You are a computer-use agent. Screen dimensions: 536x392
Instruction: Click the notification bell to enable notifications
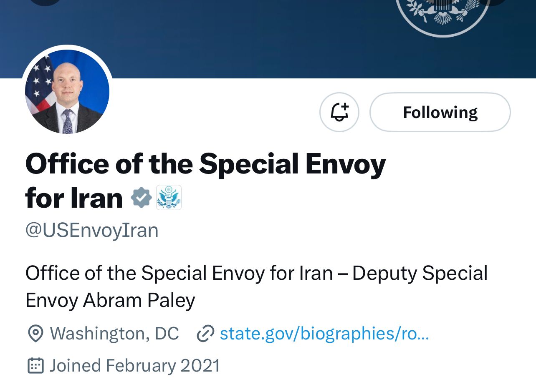click(x=339, y=112)
